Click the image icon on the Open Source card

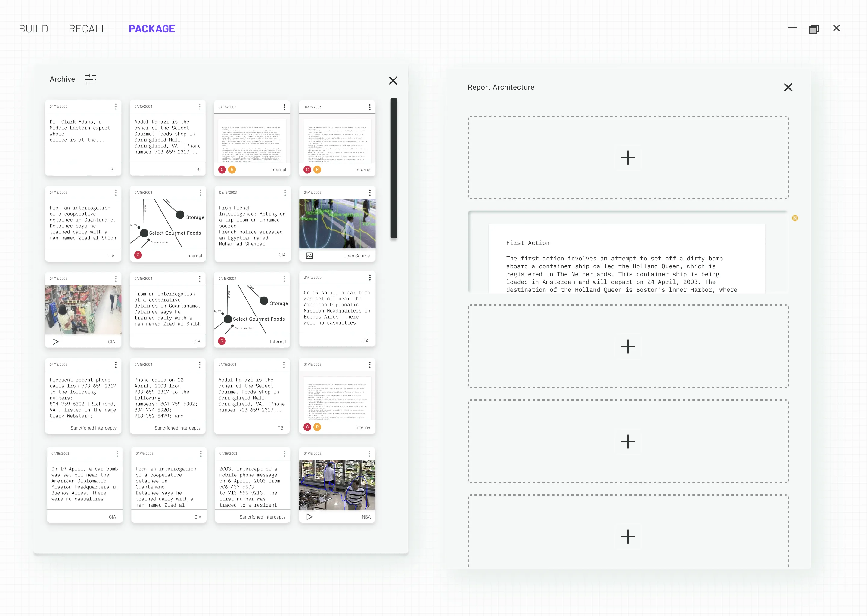[x=309, y=256]
